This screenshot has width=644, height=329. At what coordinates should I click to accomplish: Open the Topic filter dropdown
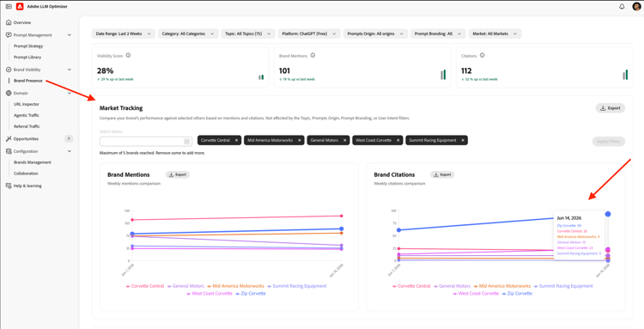(x=248, y=34)
